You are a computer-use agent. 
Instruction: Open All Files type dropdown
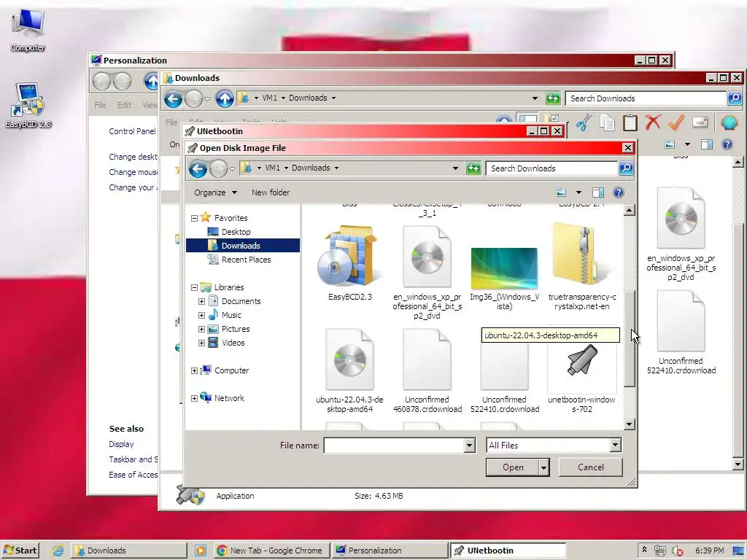click(615, 446)
